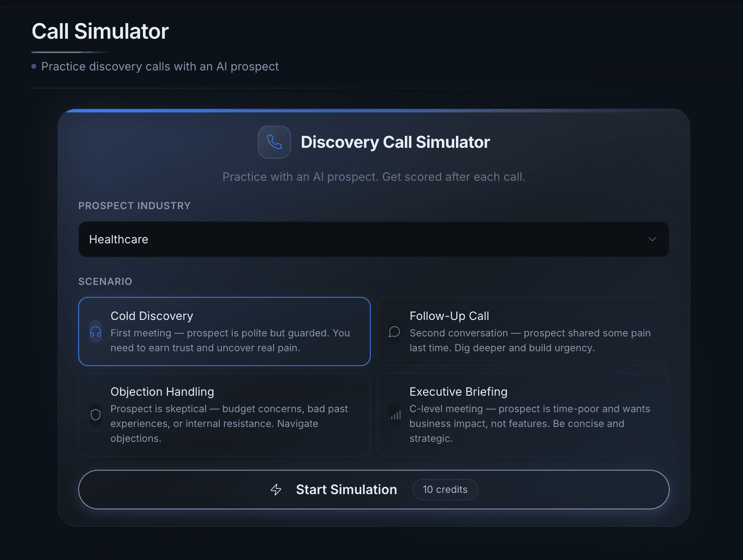Image resolution: width=743 pixels, height=560 pixels.
Task: Click the blue bullet beside the subtitle text
Action: pos(35,66)
